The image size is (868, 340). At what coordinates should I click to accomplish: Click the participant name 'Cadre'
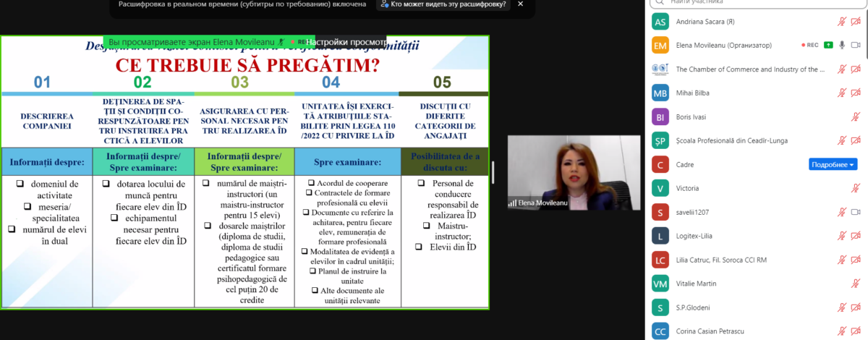[685, 164]
